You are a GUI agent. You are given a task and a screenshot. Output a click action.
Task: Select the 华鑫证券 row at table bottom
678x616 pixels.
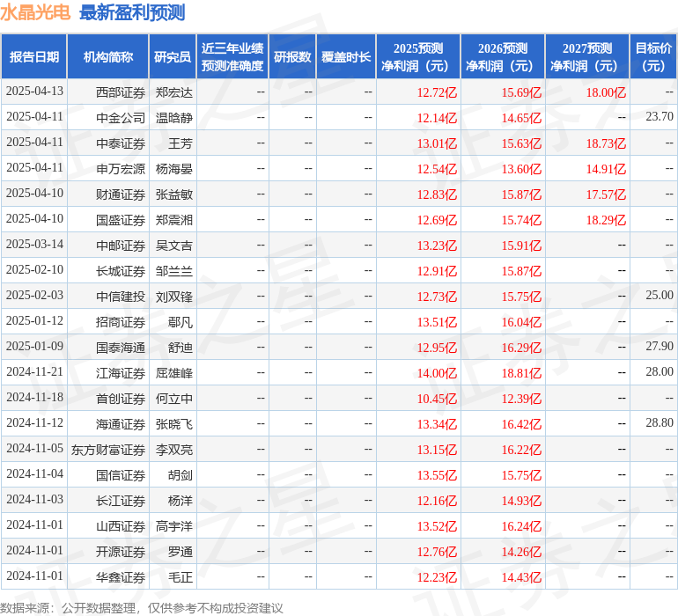pos(121,577)
